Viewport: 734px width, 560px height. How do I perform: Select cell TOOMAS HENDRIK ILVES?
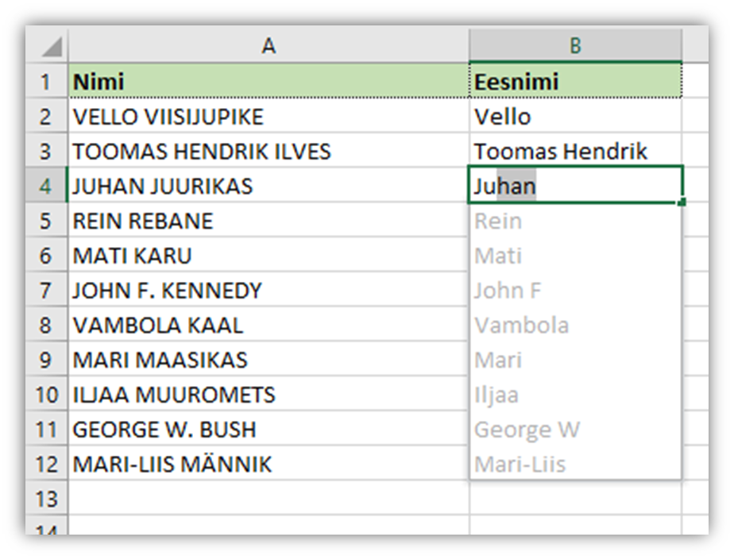point(268,151)
